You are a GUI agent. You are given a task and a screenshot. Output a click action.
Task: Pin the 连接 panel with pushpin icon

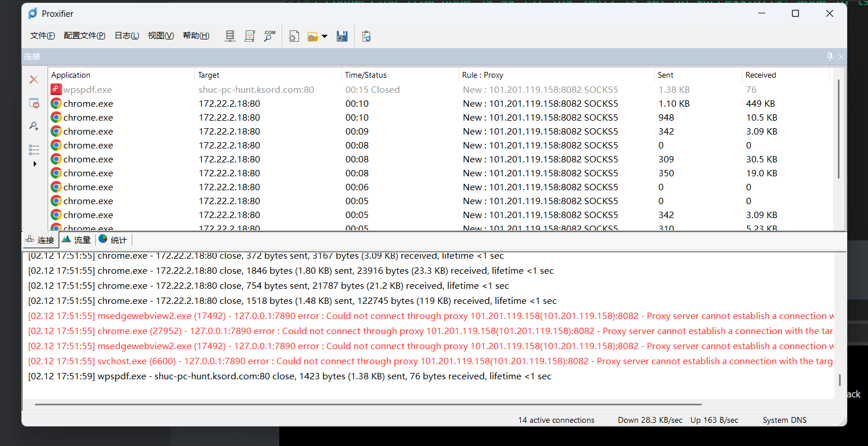(830, 56)
